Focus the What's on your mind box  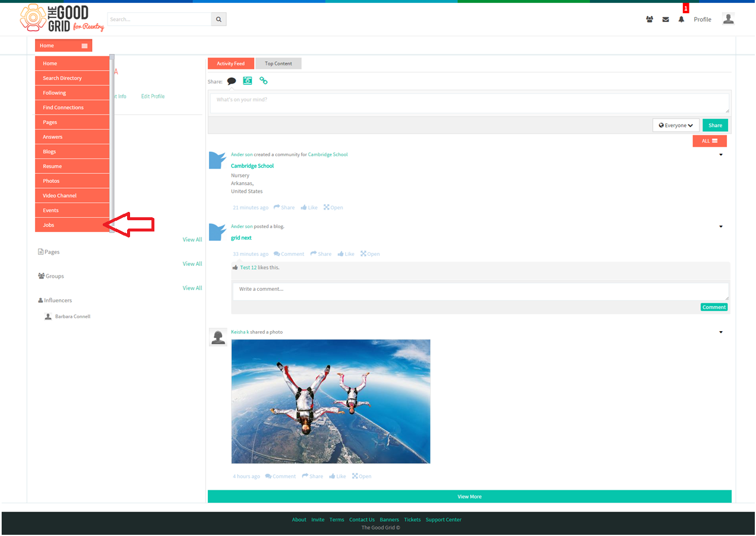pyautogui.click(x=469, y=103)
